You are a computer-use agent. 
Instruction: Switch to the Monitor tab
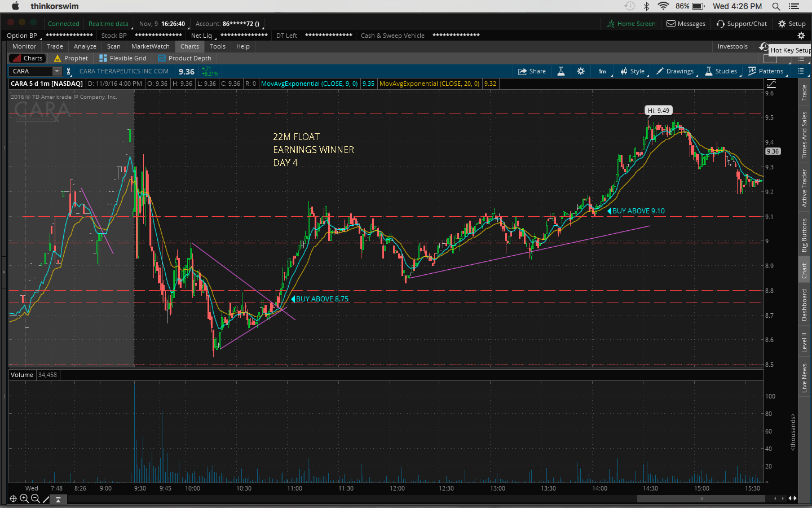[x=24, y=46]
